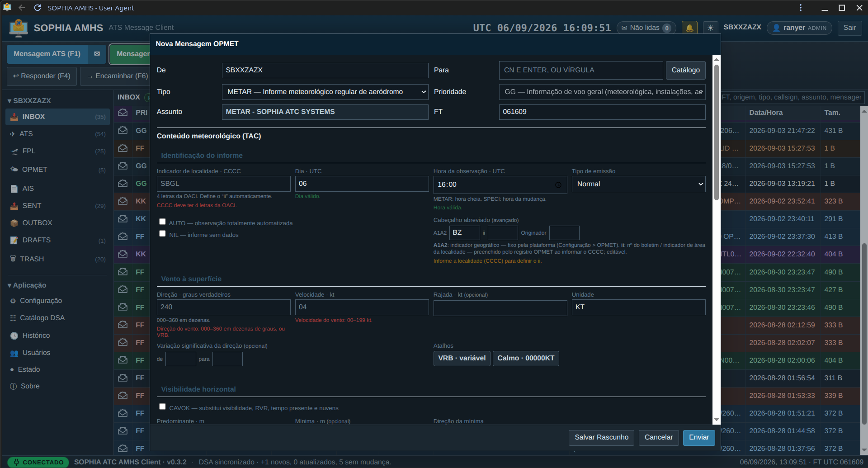
Task: Click the VRB · variável shortcut
Action: point(462,358)
